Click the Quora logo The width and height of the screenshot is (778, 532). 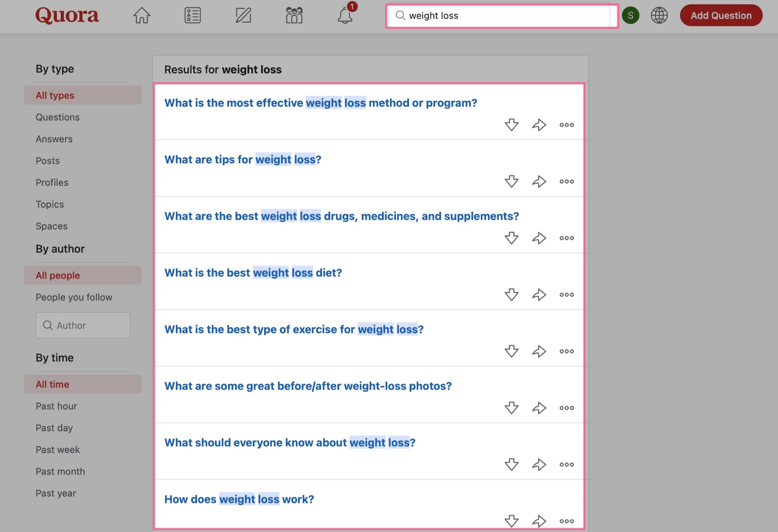67,16
